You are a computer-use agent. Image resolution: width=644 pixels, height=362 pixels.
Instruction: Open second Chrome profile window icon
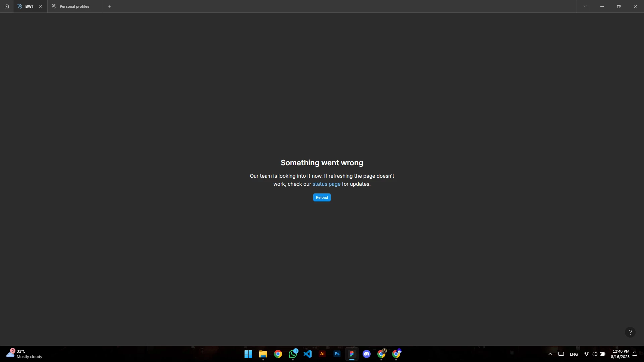tap(381, 354)
